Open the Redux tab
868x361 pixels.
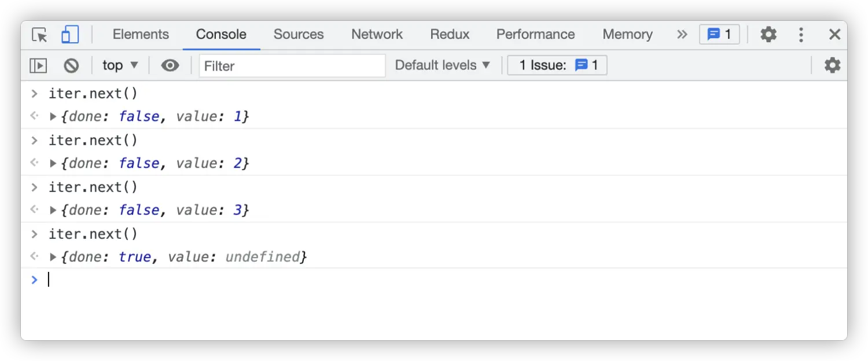coord(450,35)
